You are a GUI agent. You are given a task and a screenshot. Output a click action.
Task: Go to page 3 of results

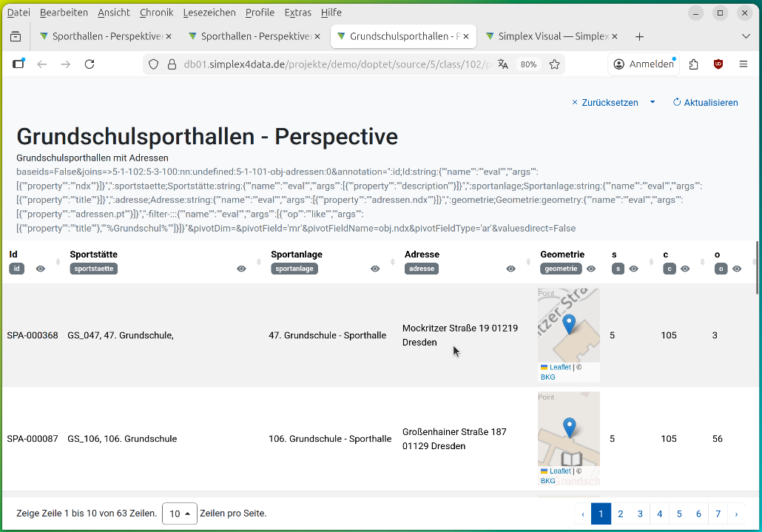(x=640, y=514)
